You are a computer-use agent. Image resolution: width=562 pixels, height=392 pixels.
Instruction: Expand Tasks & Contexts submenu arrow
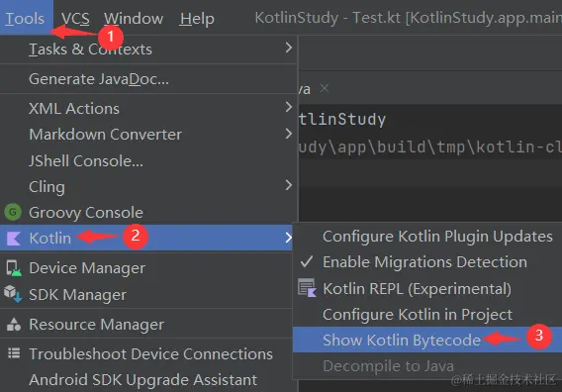click(289, 48)
